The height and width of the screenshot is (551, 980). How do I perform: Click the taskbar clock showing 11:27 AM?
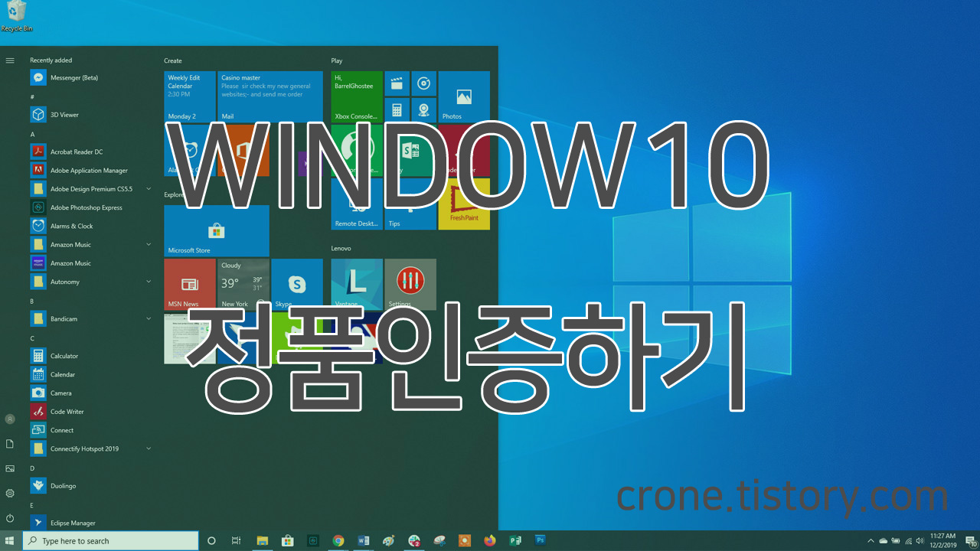pos(943,541)
